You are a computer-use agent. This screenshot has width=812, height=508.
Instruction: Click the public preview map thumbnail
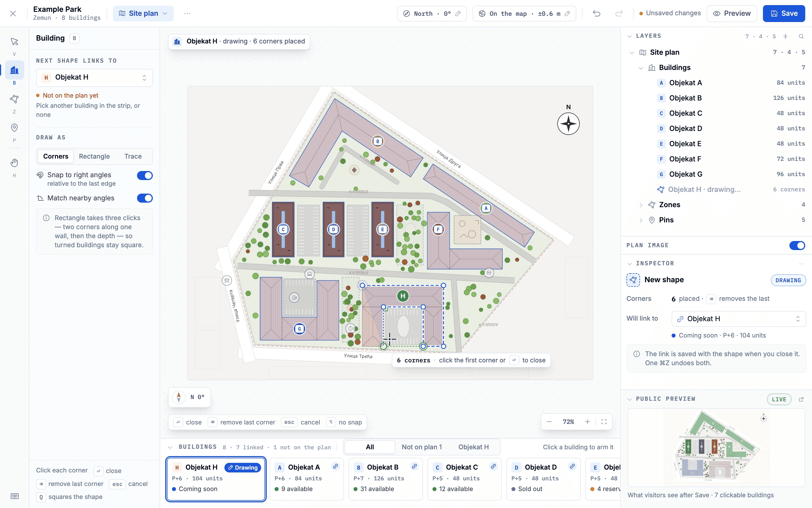point(716,447)
